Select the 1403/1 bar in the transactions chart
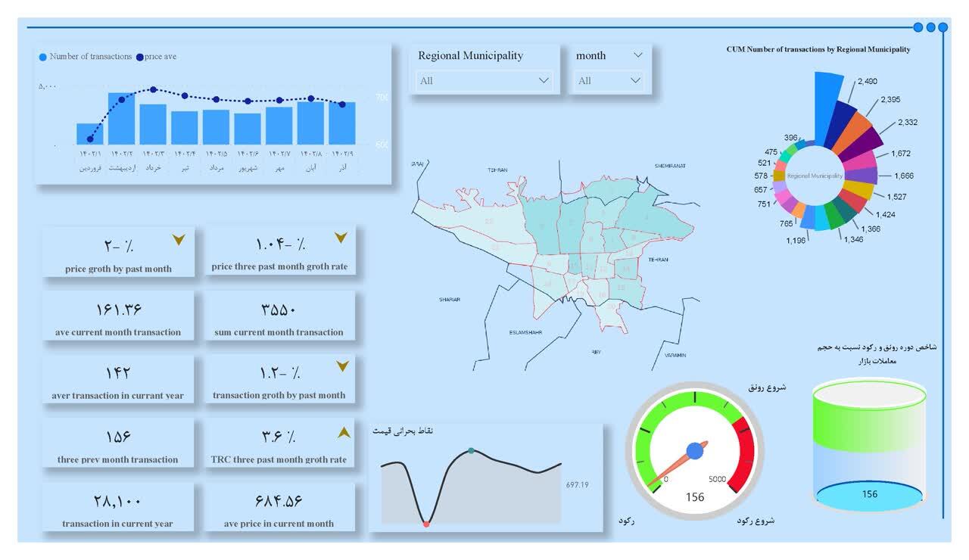 89,135
